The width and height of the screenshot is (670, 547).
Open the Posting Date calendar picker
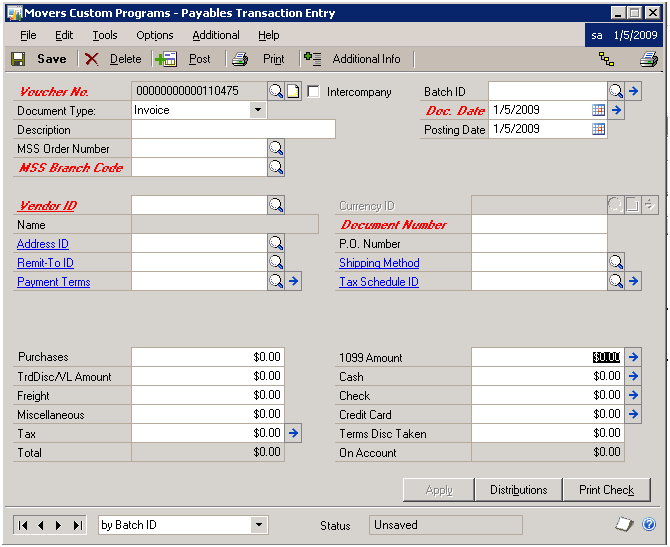(598, 129)
